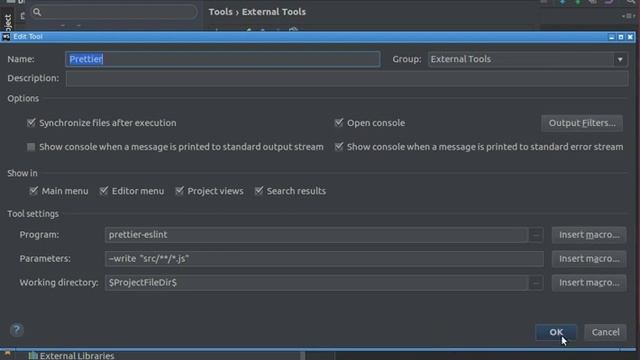
Task: Maximize the Edit Tool dialog window
Action: tap(621, 37)
